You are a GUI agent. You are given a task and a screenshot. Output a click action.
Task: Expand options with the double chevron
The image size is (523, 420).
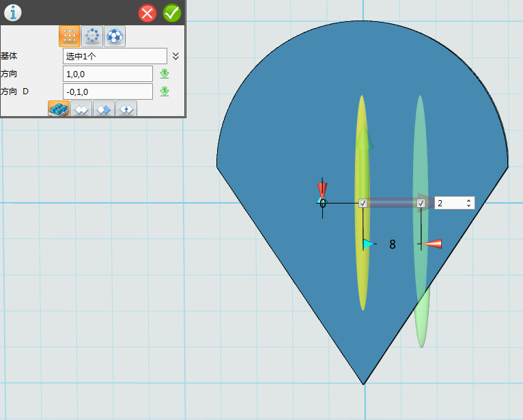pos(175,56)
